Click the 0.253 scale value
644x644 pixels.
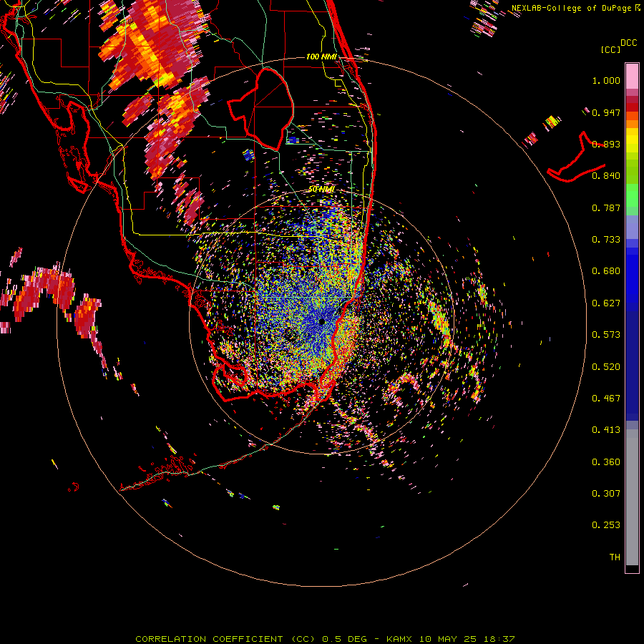[606, 525]
